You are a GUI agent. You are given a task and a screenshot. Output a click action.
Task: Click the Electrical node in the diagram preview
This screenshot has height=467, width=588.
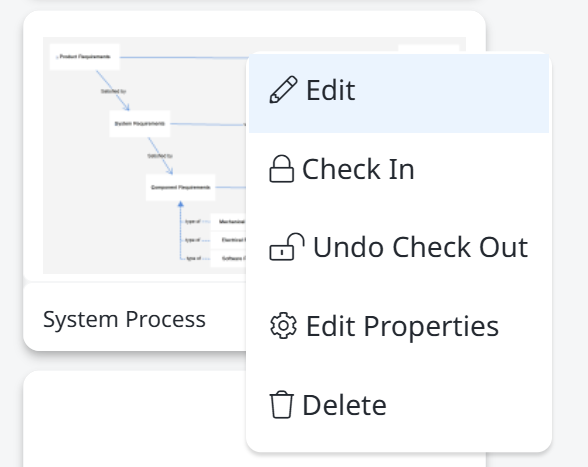click(228, 240)
